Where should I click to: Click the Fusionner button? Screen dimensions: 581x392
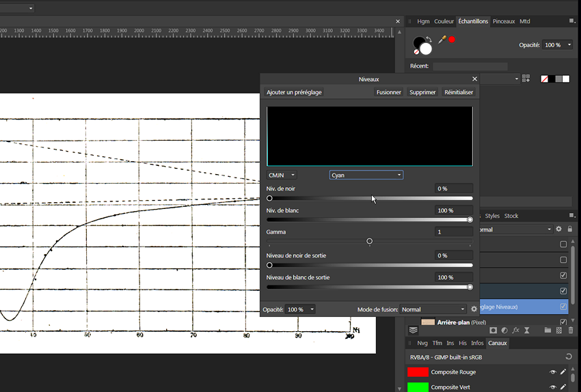click(x=389, y=92)
